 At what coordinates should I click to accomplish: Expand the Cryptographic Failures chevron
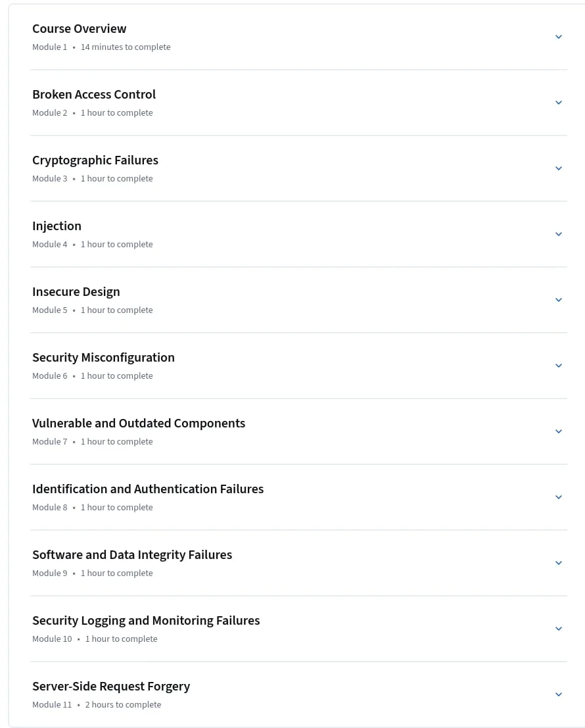click(559, 168)
